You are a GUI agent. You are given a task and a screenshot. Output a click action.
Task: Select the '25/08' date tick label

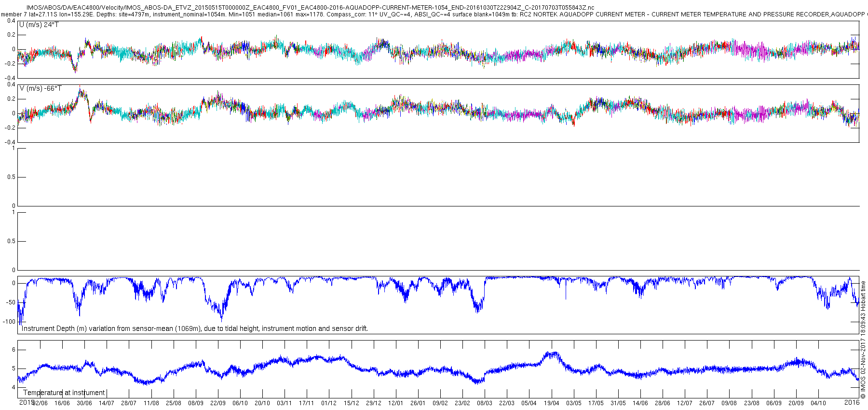pyautogui.click(x=174, y=403)
